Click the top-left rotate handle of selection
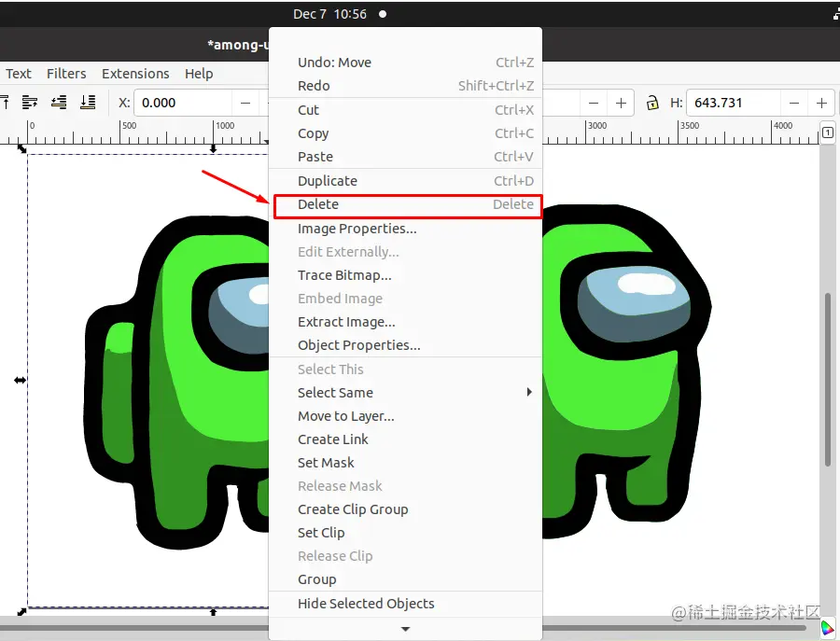 coord(21,148)
